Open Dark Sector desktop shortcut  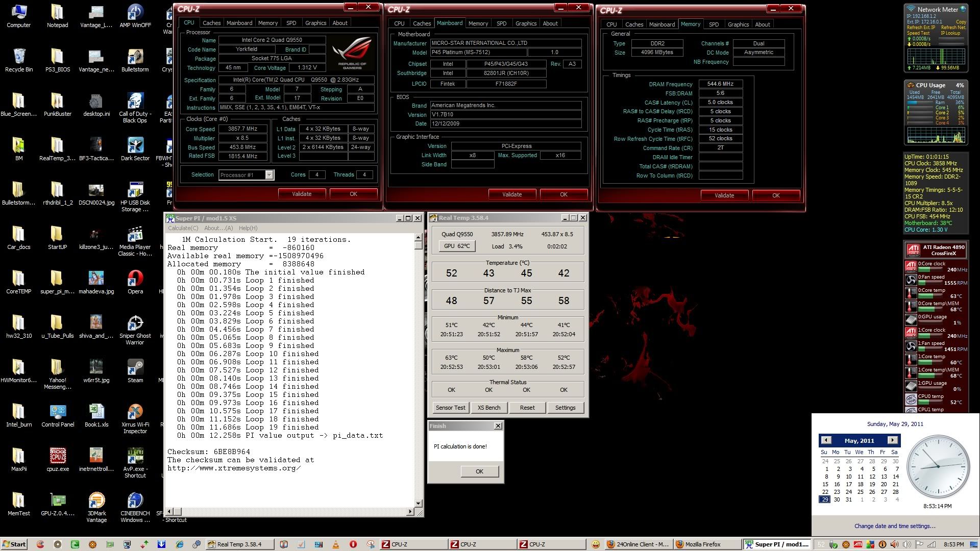(x=135, y=149)
